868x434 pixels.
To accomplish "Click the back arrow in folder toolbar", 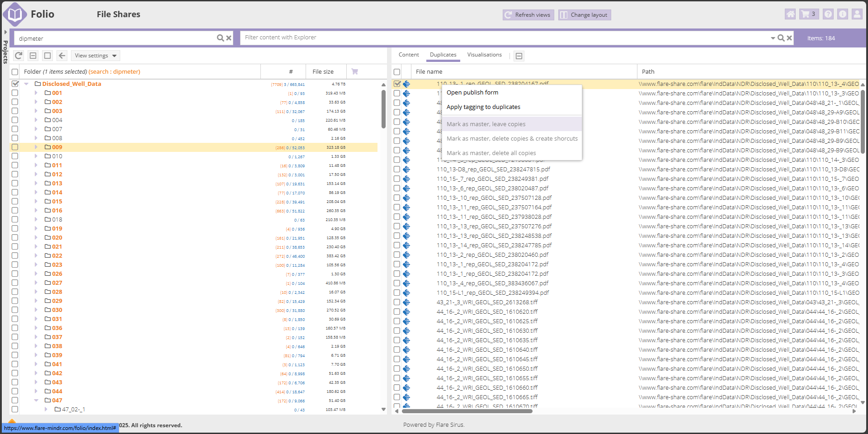I will point(62,56).
